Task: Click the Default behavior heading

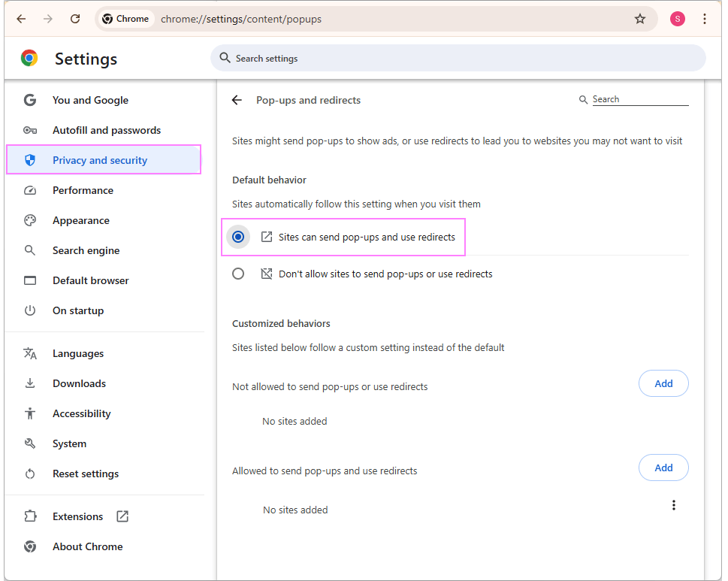Action: [x=269, y=180]
